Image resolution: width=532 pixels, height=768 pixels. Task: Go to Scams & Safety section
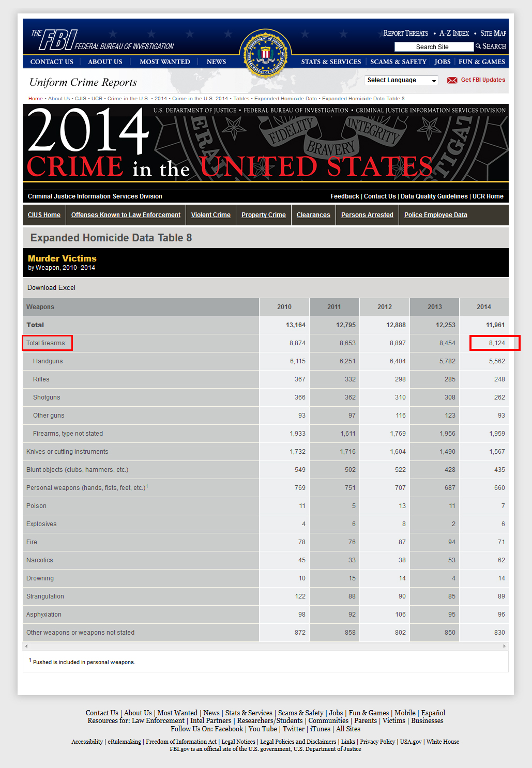click(398, 62)
